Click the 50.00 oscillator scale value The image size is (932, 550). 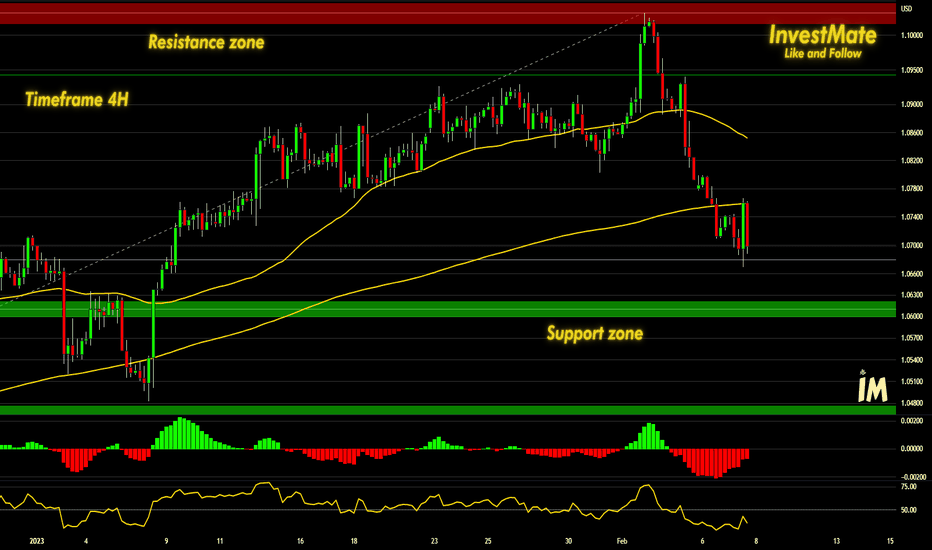pyautogui.click(x=909, y=510)
